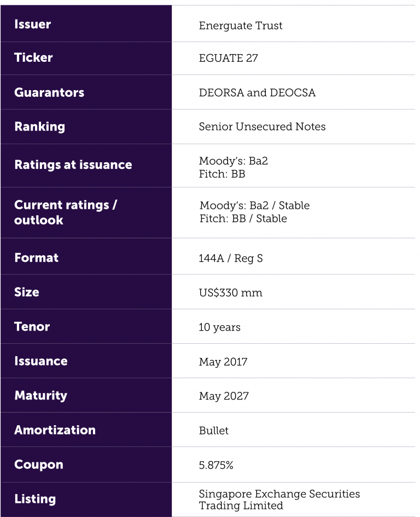
Task: Select Senior Unsecured Notes value
Action: pos(262,127)
